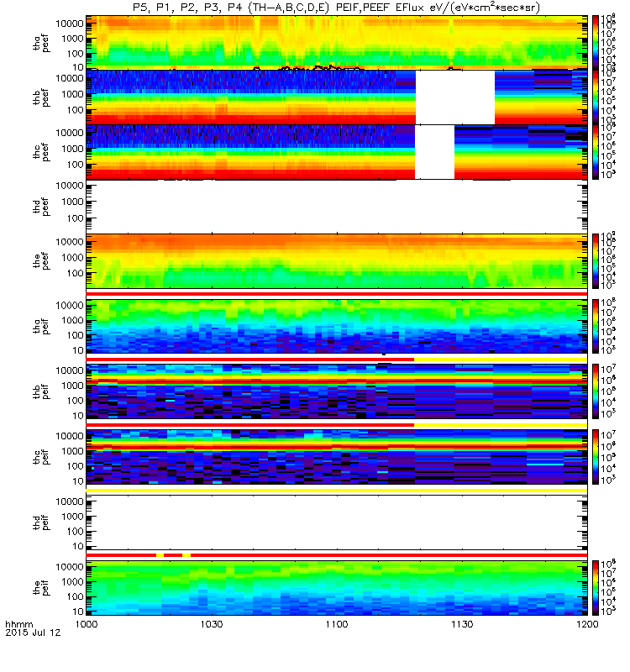Click the color bar beside the peif

click(596, 588)
